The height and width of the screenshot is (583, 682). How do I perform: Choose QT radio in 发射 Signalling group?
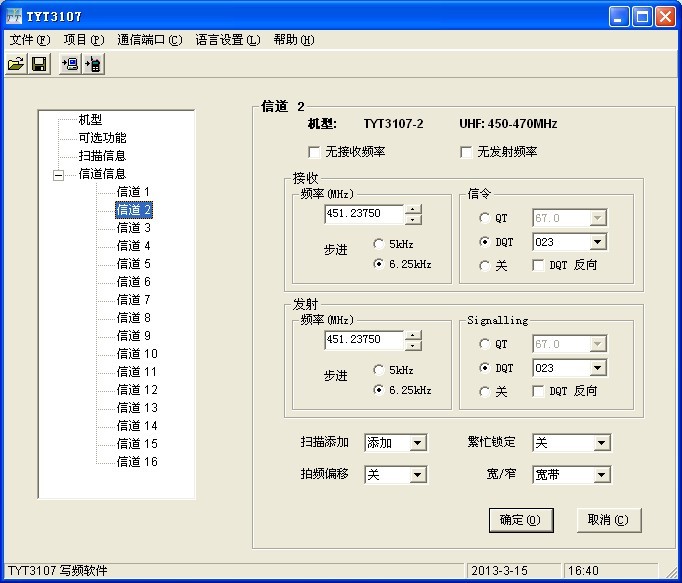click(x=485, y=344)
